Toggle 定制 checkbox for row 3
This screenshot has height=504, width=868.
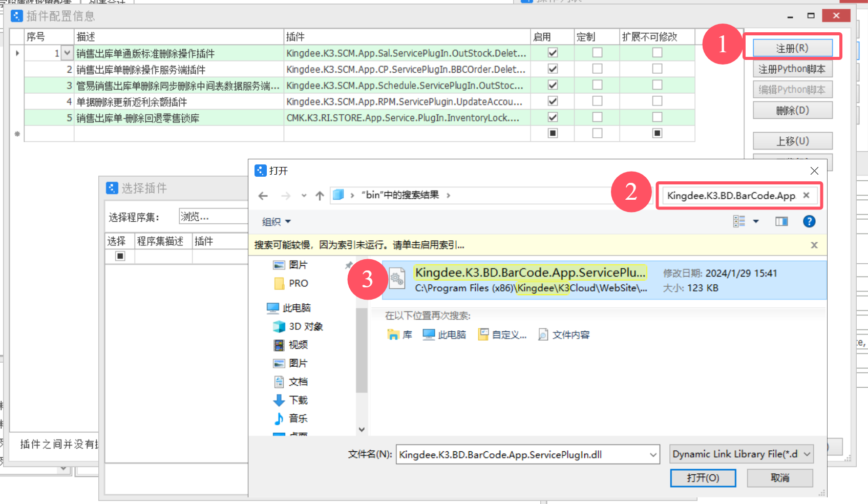[597, 85]
